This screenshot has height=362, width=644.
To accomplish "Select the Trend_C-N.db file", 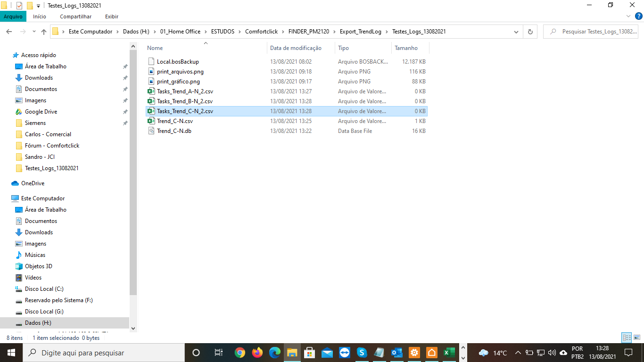I will (x=174, y=131).
